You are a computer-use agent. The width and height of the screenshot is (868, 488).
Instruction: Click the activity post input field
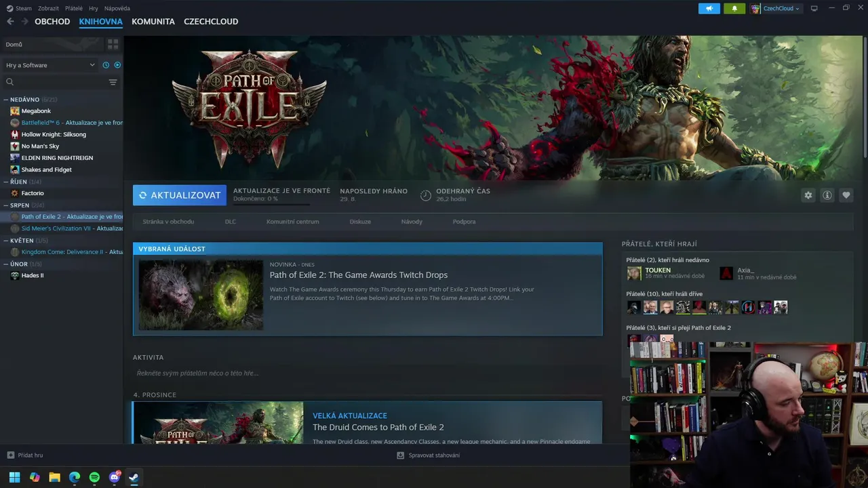(x=368, y=373)
